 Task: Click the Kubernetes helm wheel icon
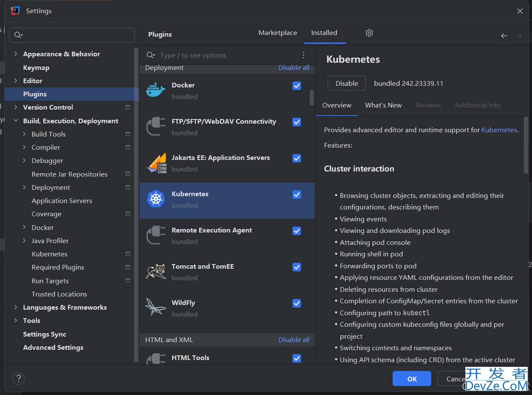[156, 199]
